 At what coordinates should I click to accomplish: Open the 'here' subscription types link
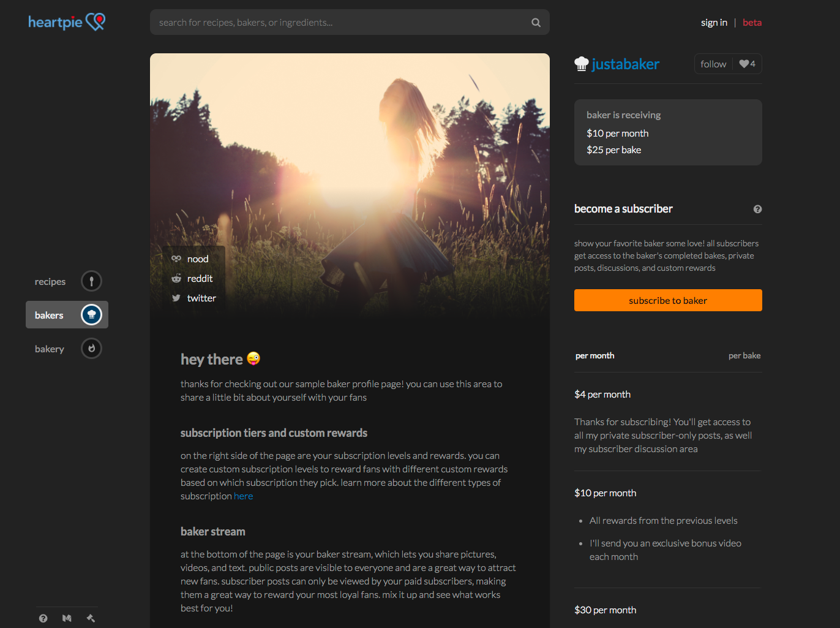[243, 496]
